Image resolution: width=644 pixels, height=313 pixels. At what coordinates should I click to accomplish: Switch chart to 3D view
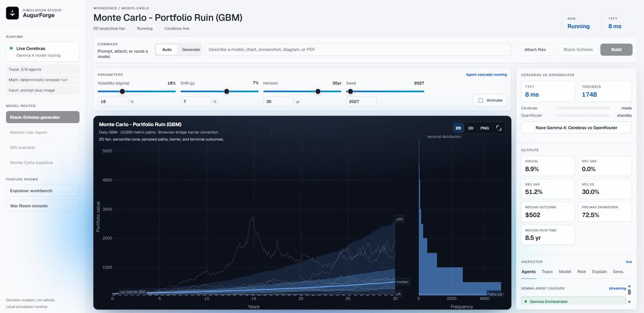coord(471,128)
